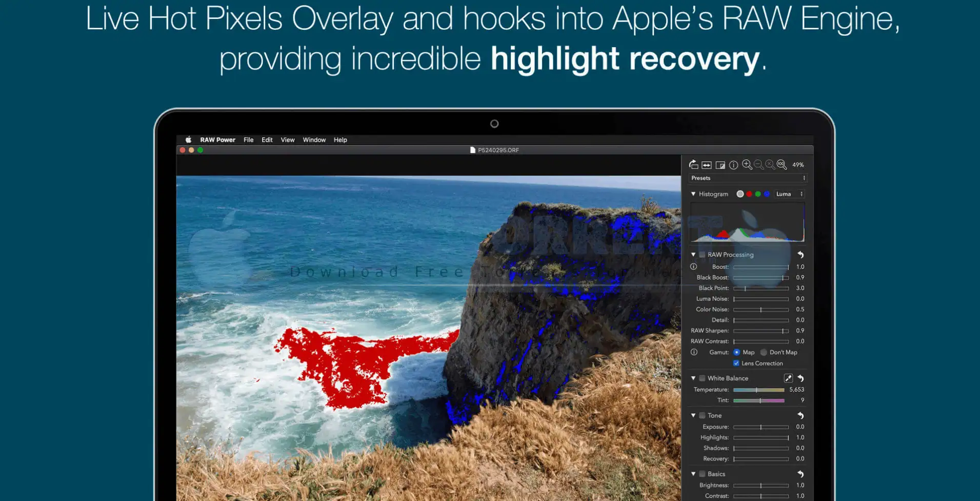This screenshot has height=501, width=980.
Task: Click the Color Noise slider
Action: pyautogui.click(x=761, y=310)
